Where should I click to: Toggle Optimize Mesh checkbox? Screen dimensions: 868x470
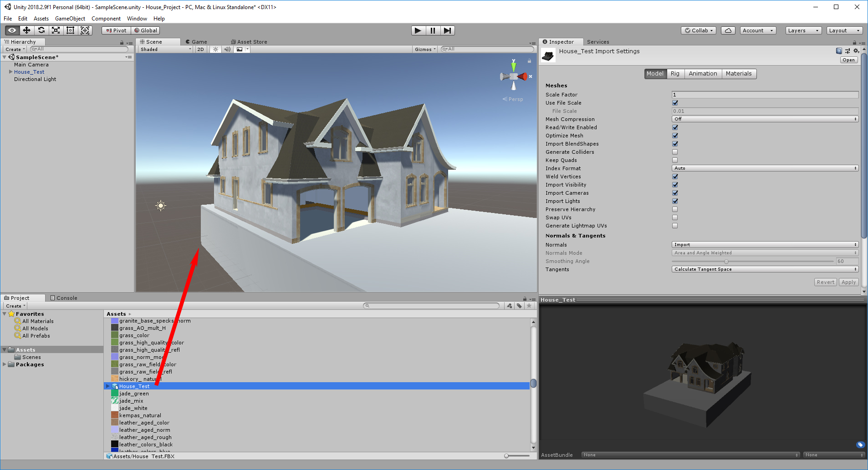675,136
